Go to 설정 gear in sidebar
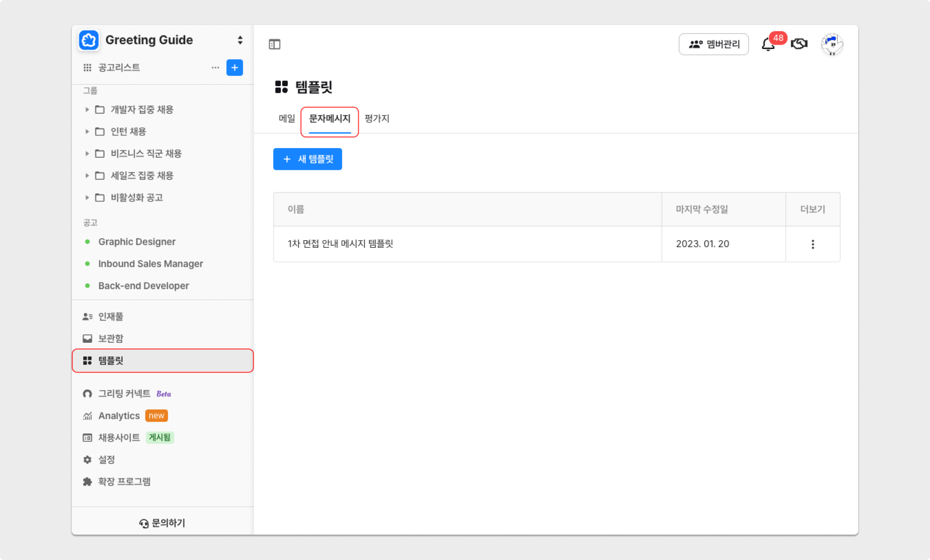The height and width of the screenshot is (560, 930). point(106,459)
